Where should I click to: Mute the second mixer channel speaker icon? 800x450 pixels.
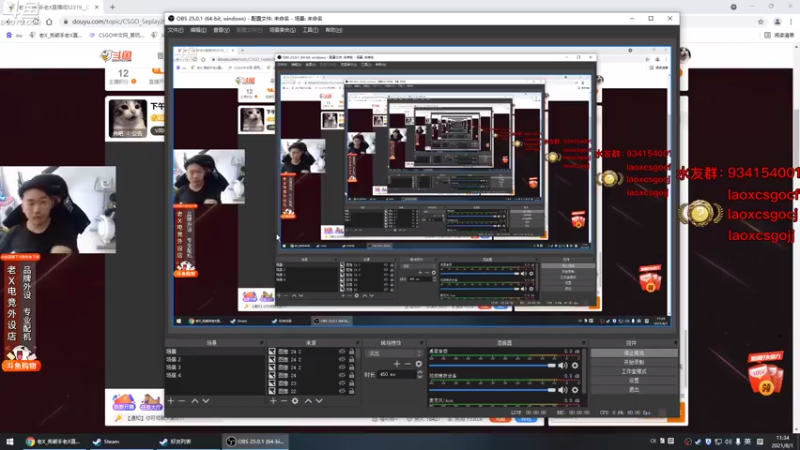point(562,390)
